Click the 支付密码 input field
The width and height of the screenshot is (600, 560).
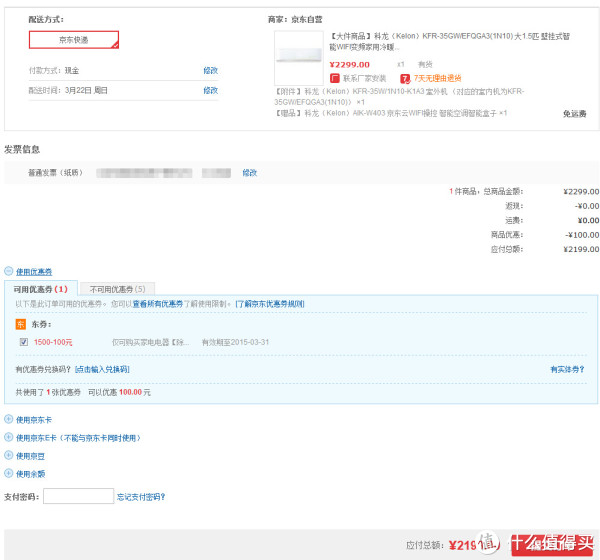[x=78, y=496]
